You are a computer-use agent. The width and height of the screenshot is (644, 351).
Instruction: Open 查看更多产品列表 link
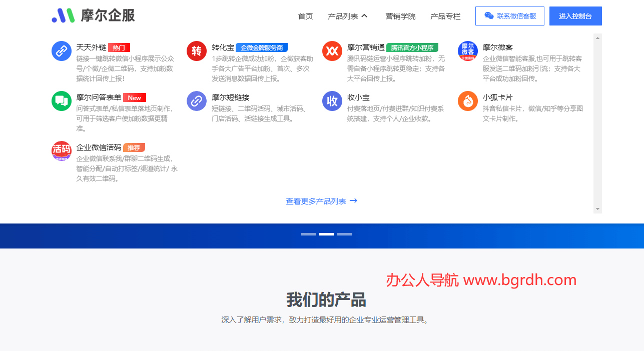coord(321,200)
